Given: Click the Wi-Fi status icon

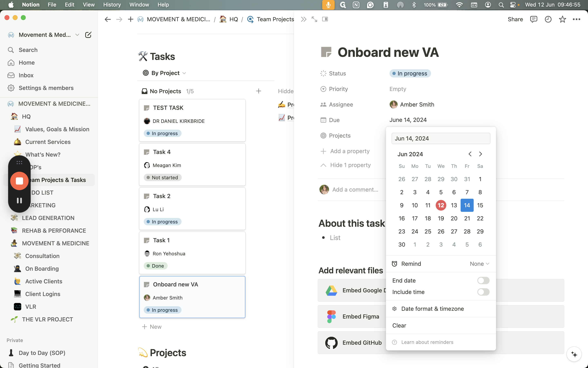Looking at the screenshot, I should coord(459,5).
